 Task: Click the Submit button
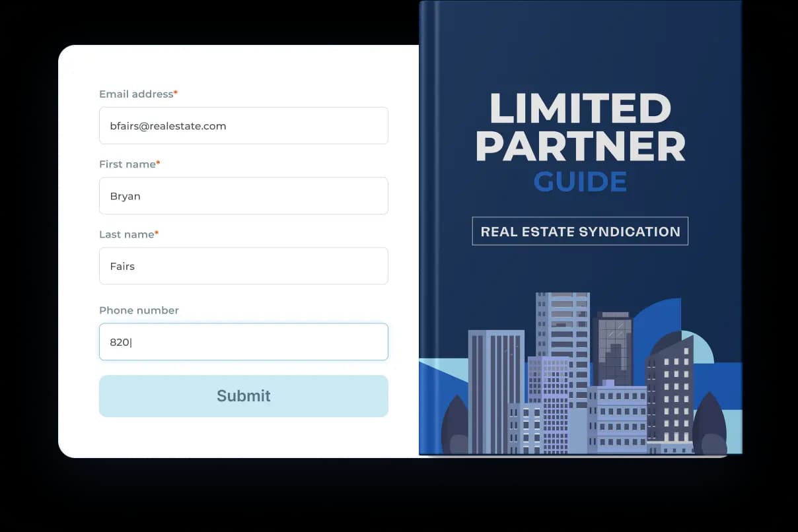243,396
